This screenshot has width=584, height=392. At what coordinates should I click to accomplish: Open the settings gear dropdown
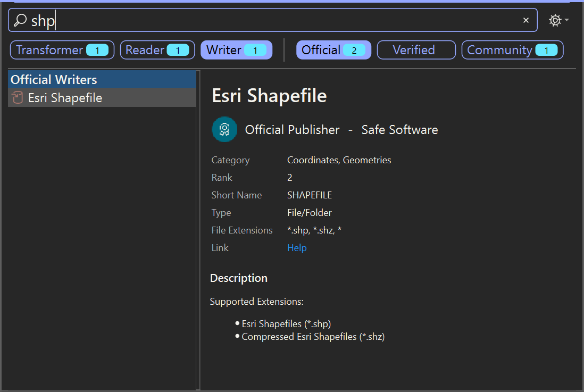(x=558, y=20)
